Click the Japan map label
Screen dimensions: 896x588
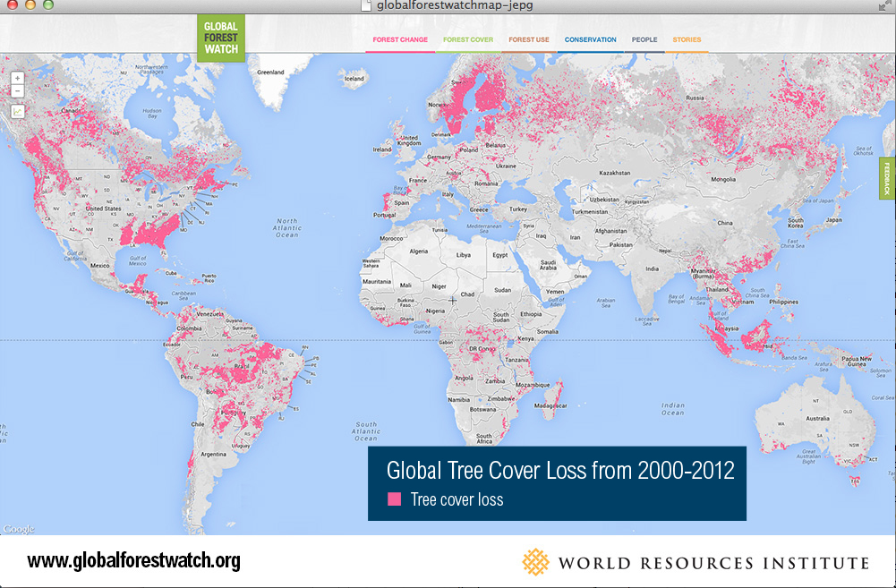[x=833, y=219]
